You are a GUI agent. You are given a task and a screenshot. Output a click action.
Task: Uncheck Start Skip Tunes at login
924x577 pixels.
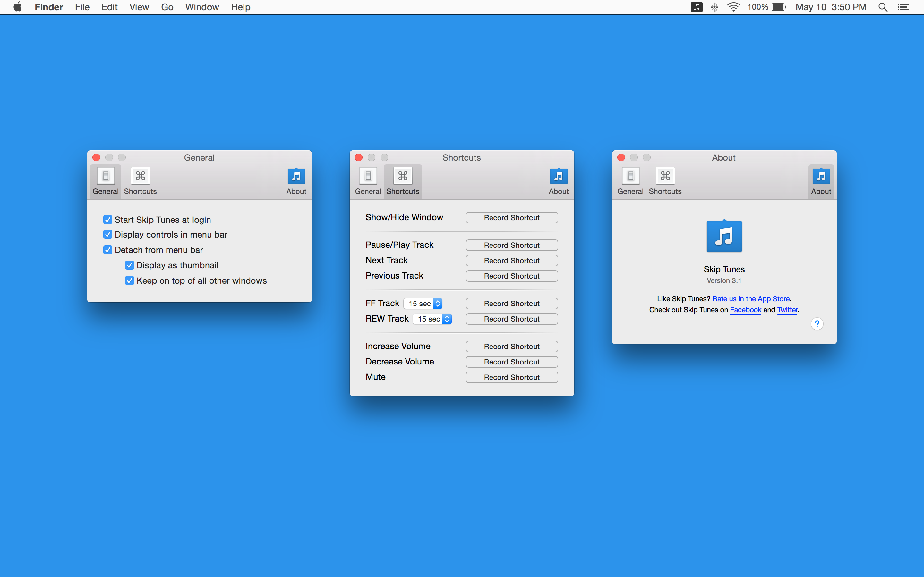(x=108, y=220)
